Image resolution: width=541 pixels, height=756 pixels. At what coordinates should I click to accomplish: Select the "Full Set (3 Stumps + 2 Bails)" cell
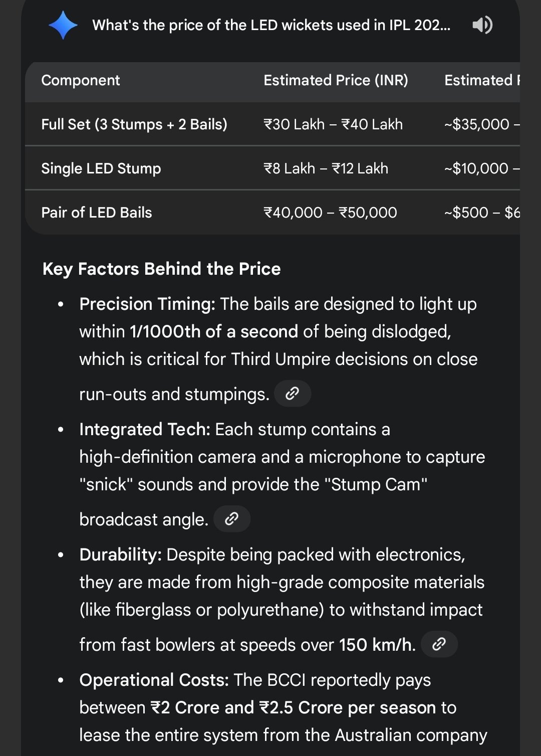pyautogui.click(x=134, y=124)
